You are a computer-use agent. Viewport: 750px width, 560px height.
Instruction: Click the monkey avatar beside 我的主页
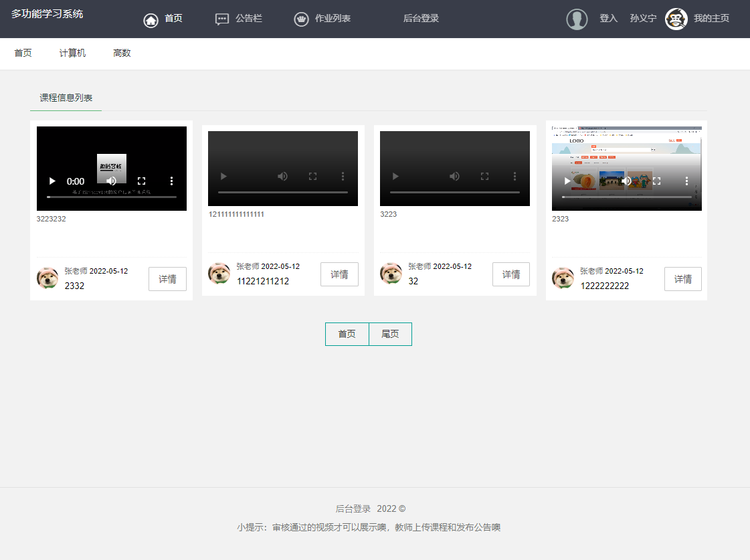676,19
